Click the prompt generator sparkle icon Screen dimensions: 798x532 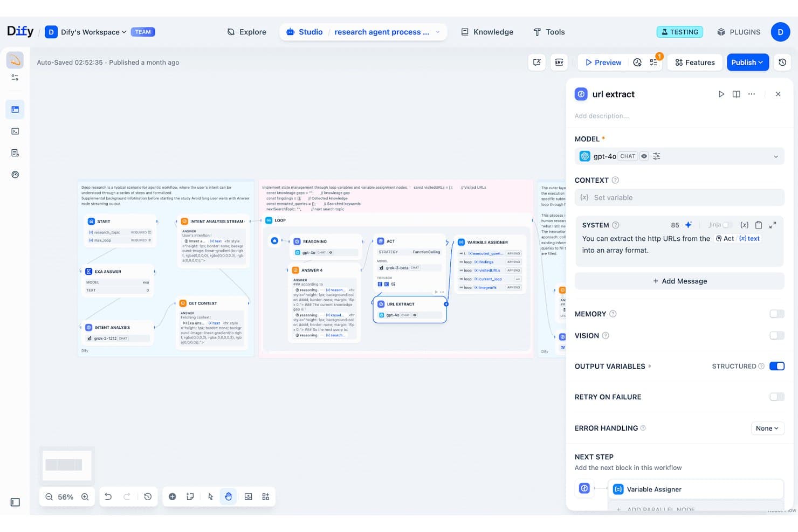tap(689, 225)
